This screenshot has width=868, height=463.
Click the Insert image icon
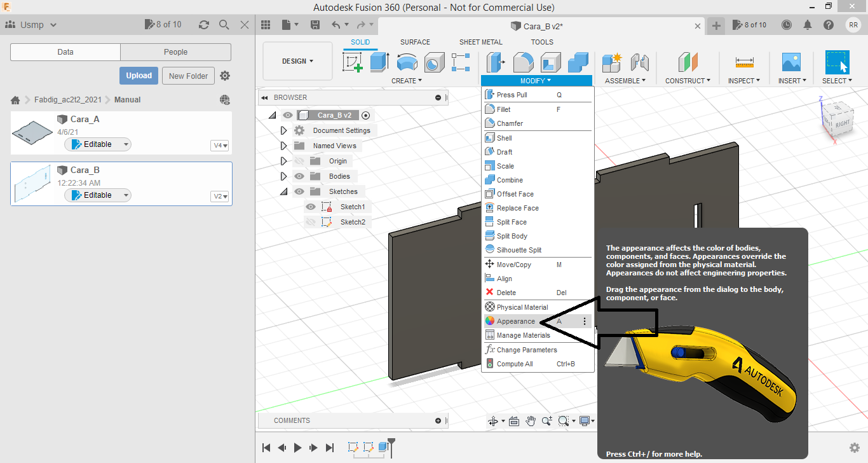pos(791,62)
